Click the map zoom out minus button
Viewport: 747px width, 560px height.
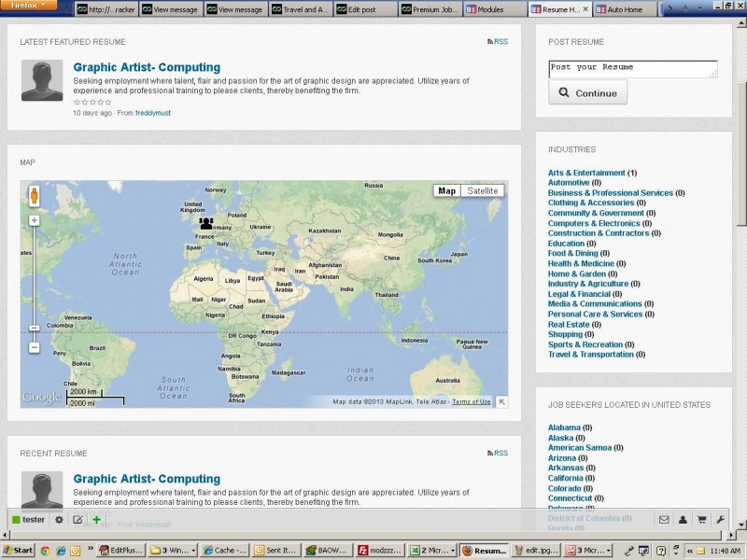(35, 347)
